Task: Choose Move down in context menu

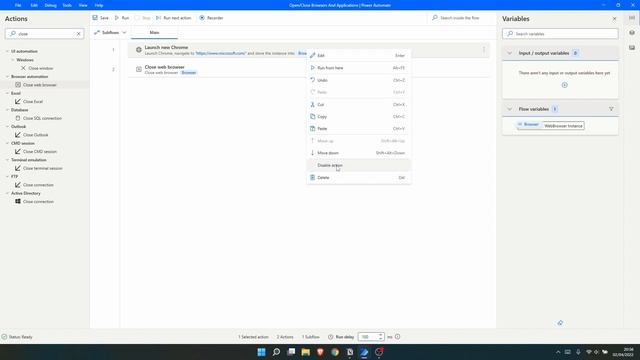Action: (x=359, y=153)
